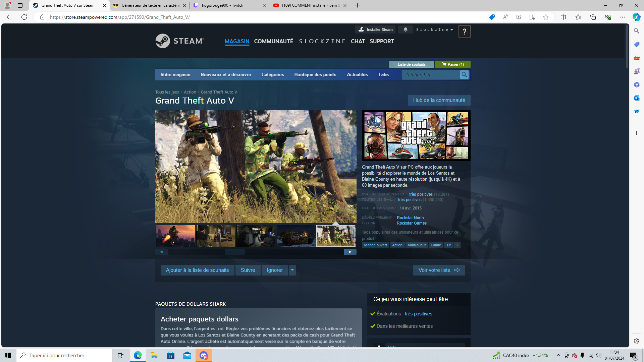Open the SlockzIne account dropdown
Image resolution: width=644 pixels, height=362 pixels.
pos(434,29)
